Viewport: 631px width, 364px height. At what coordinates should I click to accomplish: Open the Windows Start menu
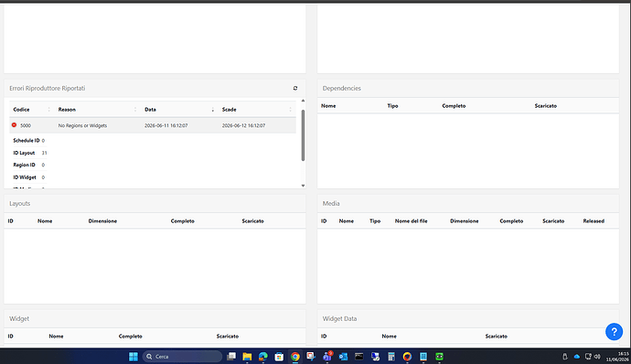coord(134,357)
